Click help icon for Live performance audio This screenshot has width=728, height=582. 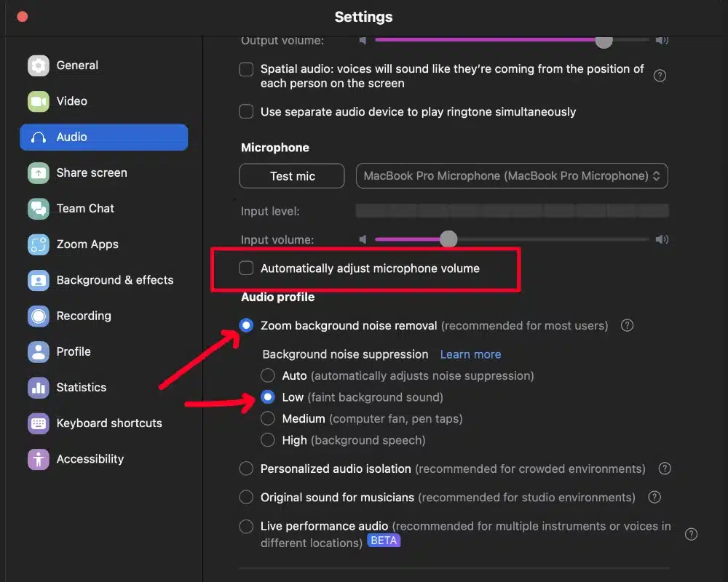(x=692, y=534)
